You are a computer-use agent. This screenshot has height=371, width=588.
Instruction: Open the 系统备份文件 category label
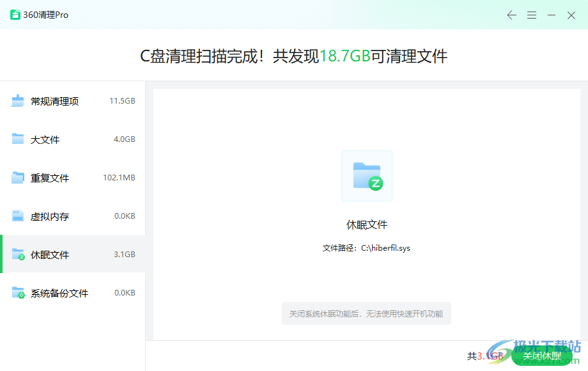[x=59, y=293]
